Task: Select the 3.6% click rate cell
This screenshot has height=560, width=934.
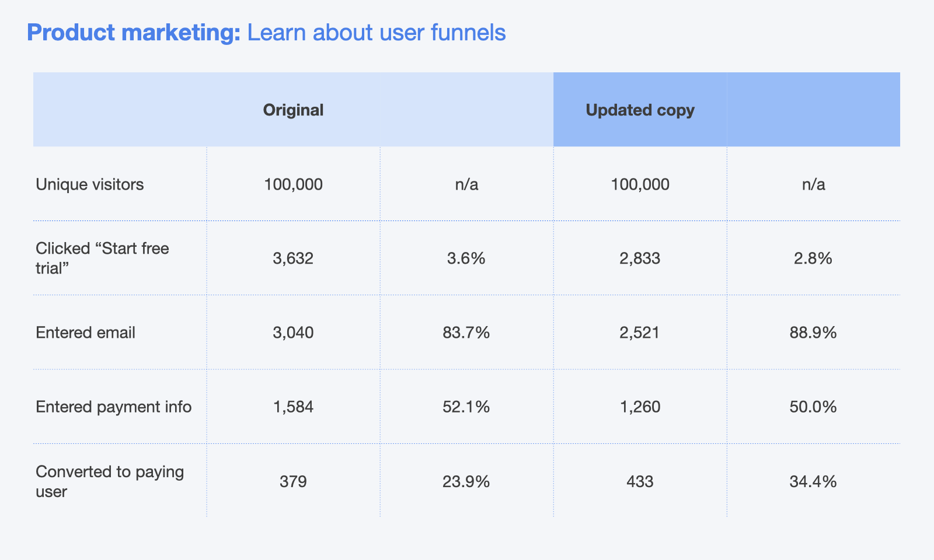Action: (x=466, y=258)
